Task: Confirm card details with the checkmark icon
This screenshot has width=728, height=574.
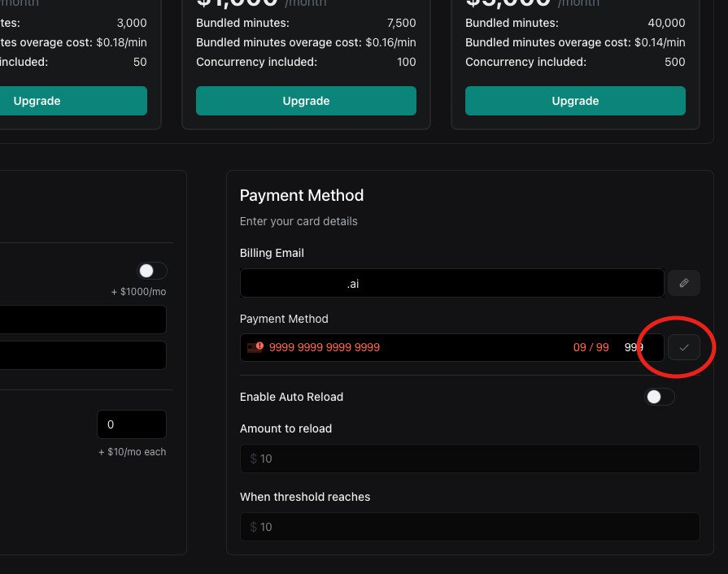Action: tap(684, 347)
